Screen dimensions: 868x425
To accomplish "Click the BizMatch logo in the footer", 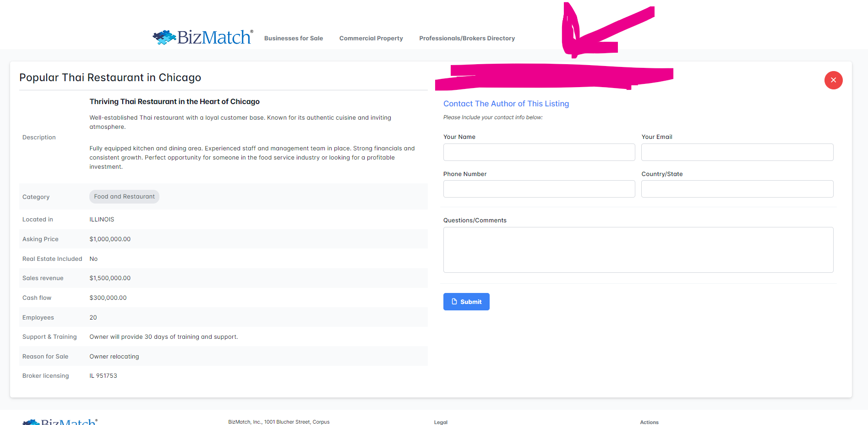I will coord(60,422).
